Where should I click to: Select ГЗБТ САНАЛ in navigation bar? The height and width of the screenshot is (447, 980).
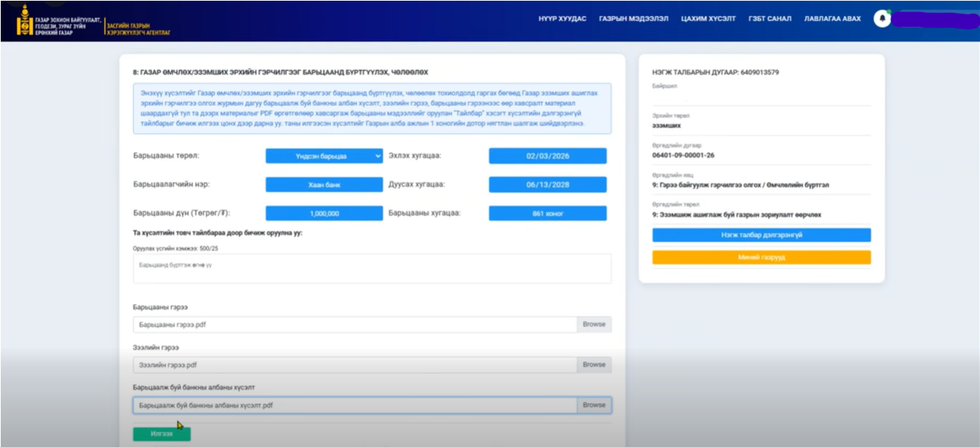[770, 19]
